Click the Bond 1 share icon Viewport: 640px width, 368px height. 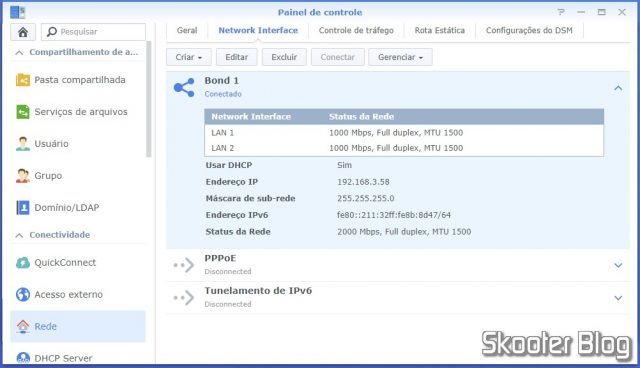coord(184,87)
